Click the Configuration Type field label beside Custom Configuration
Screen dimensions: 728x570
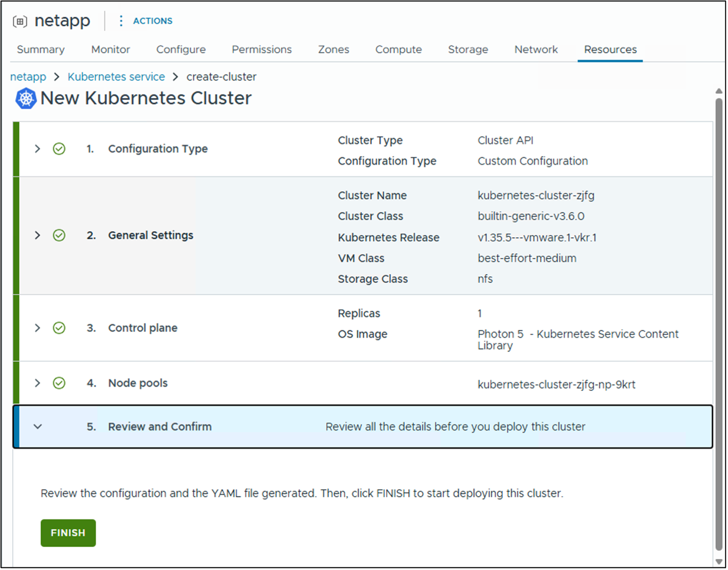coord(387,161)
